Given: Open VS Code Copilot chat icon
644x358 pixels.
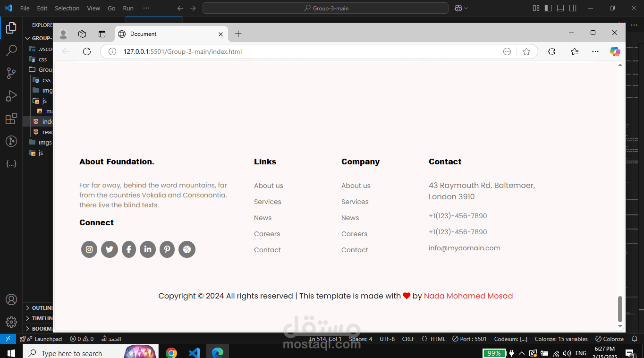Looking at the screenshot, I should coord(458,8).
